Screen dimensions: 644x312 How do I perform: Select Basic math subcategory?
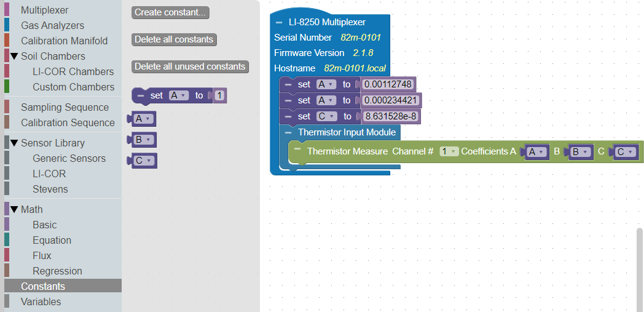tap(44, 225)
